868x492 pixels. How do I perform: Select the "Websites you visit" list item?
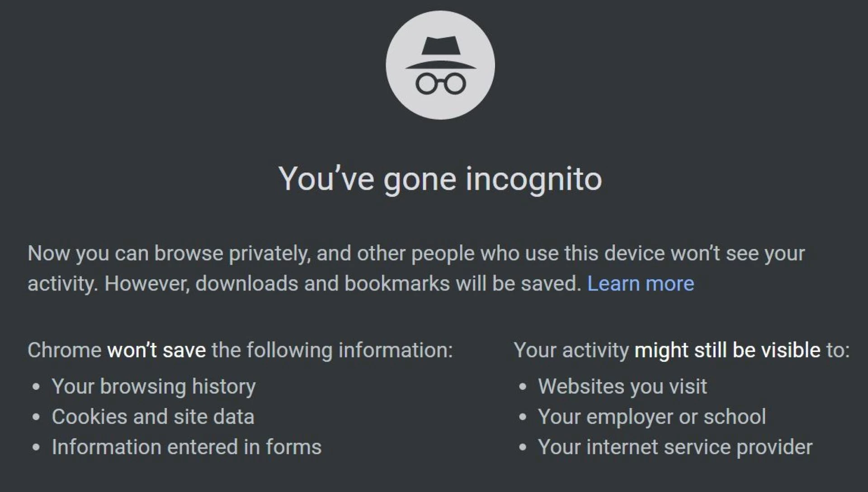[622, 387]
